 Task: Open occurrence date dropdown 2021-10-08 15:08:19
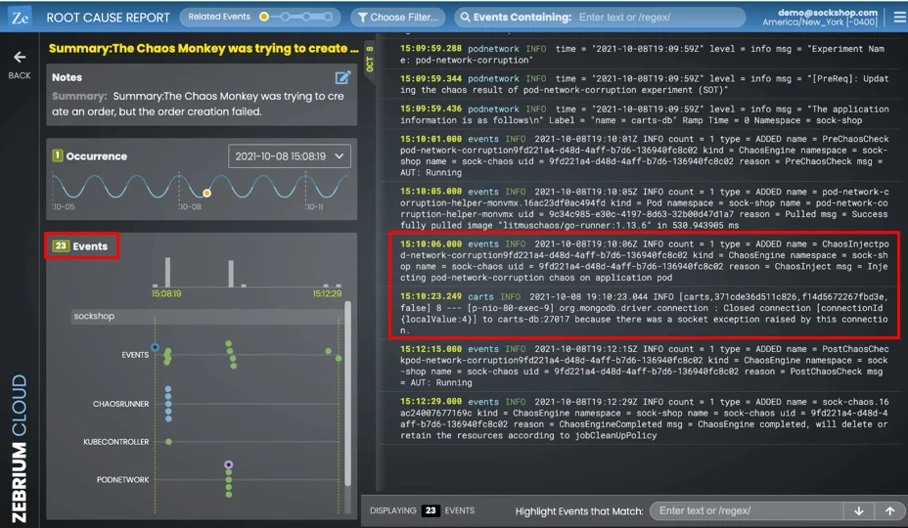tap(290, 156)
